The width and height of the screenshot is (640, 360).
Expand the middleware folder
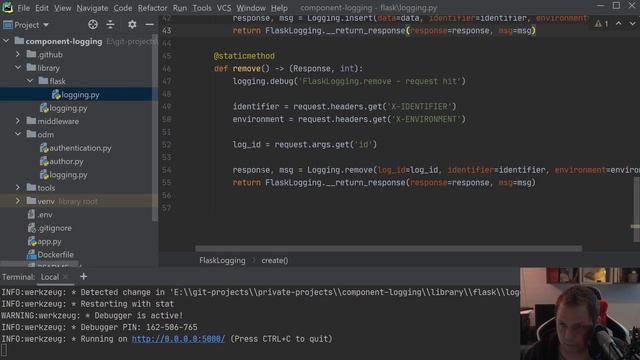point(18,121)
